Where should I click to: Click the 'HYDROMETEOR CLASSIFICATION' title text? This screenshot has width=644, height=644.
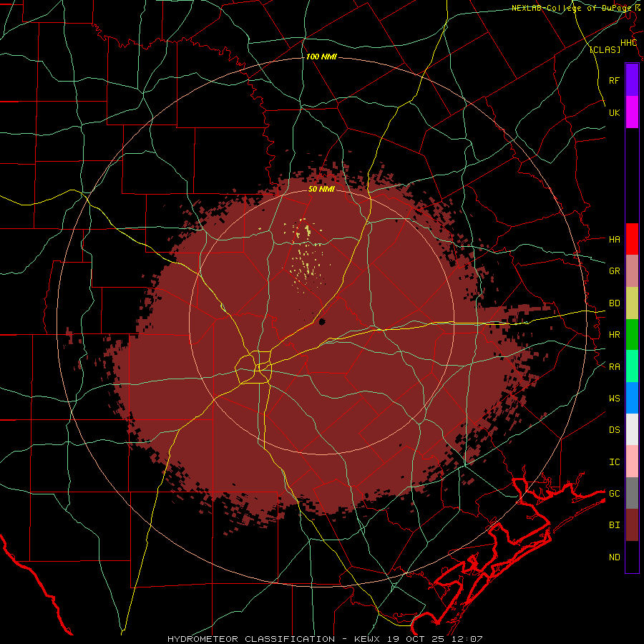(251, 639)
